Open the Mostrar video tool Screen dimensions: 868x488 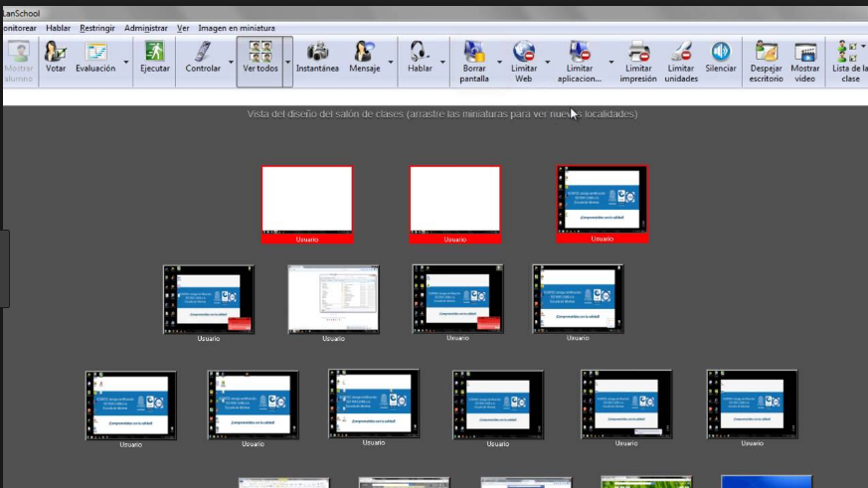pyautogui.click(x=805, y=61)
